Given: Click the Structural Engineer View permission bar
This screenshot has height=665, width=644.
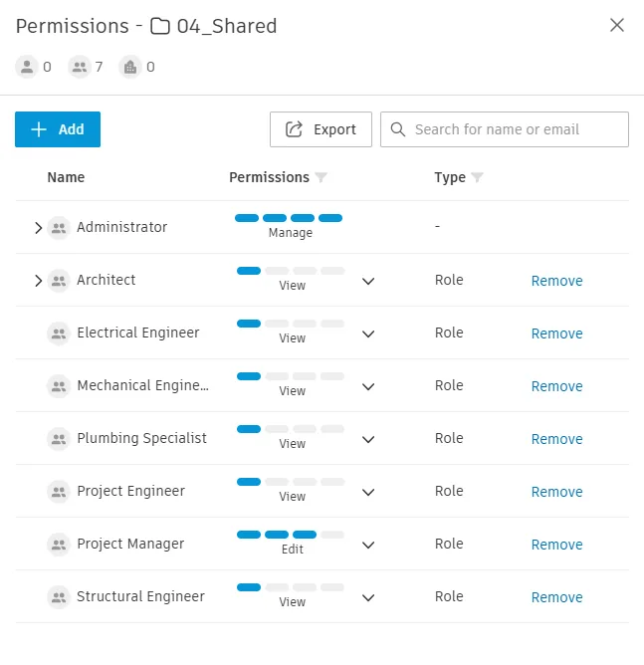Looking at the screenshot, I should click(291, 587).
